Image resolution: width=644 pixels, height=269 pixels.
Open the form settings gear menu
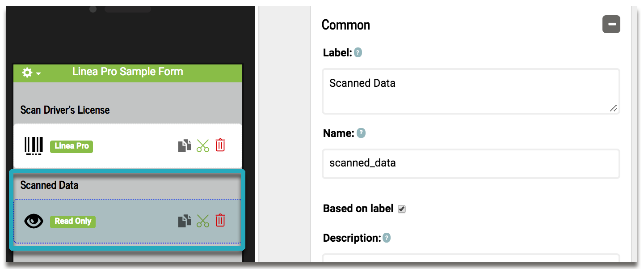31,73
